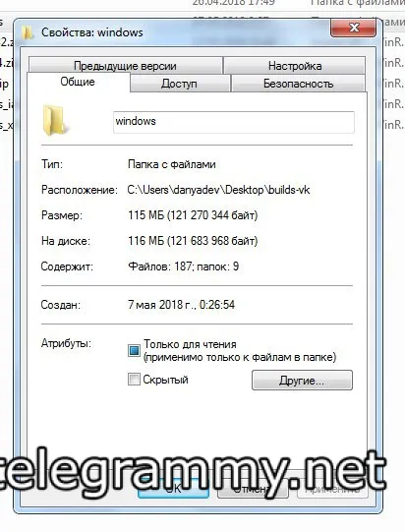
Task: Click the Применить button
Action: click(x=332, y=489)
